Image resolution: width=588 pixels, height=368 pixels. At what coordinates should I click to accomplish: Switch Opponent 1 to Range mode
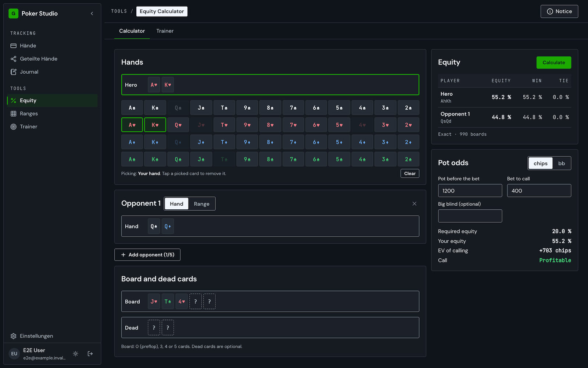coord(202,204)
